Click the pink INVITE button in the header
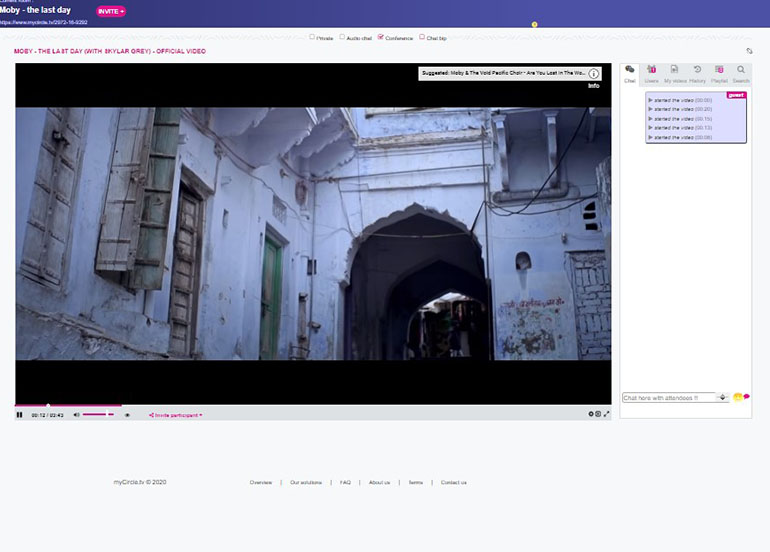Image resolution: width=770 pixels, height=552 pixels. (111, 11)
